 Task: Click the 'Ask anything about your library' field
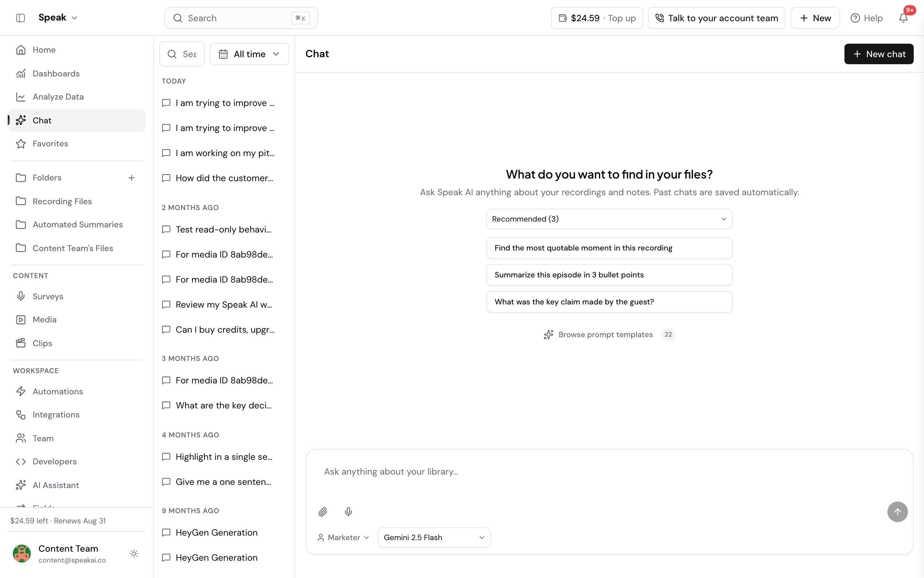pyautogui.click(x=609, y=472)
